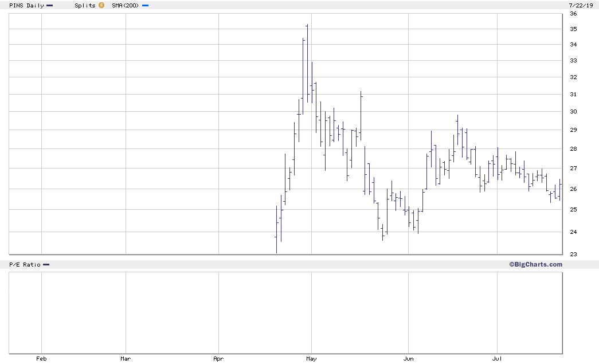Click the '29' price axis label
The image size is (599, 364).
[x=573, y=130]
